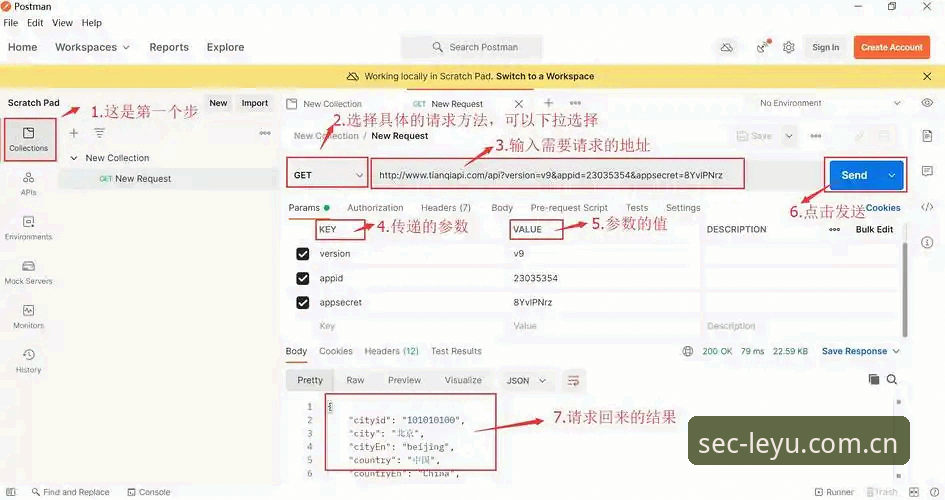This screenshot has height=500, width=945.
Task: Select the Visualize response view
Action: point(463,380)
